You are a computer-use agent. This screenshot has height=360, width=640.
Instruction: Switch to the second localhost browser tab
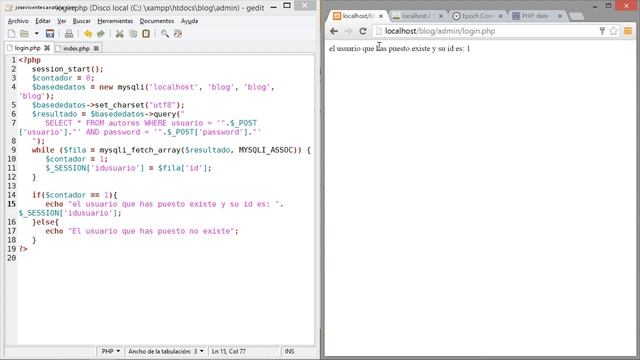click(417, 16)
